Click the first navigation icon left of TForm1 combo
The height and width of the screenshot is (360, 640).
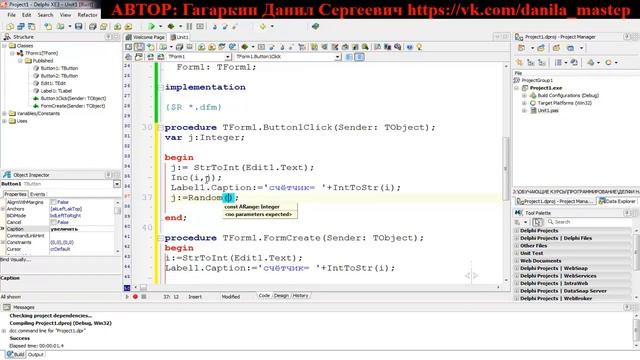click(129, 57)
